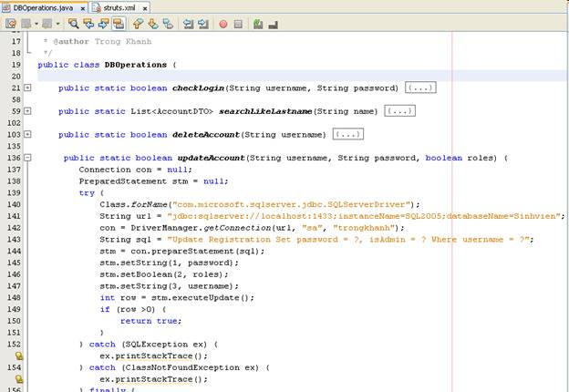The image size is (569, 392).
Task: Click the XML file icon on struts tab
Action: pyautogui.click(x=96, y=7)
